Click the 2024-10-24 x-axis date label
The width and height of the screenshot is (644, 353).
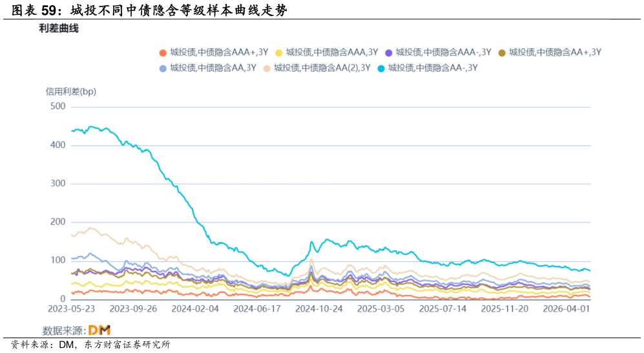pos(318,308)
